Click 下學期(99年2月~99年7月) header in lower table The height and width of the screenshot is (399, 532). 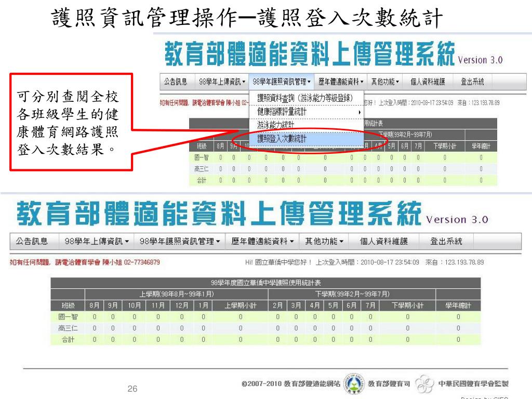point(352,294)
